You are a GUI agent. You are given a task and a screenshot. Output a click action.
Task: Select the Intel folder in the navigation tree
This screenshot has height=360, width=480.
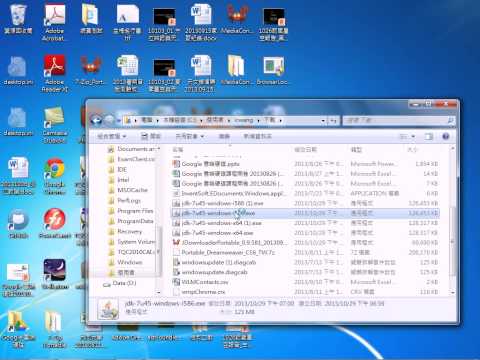[x=119, y=180]
